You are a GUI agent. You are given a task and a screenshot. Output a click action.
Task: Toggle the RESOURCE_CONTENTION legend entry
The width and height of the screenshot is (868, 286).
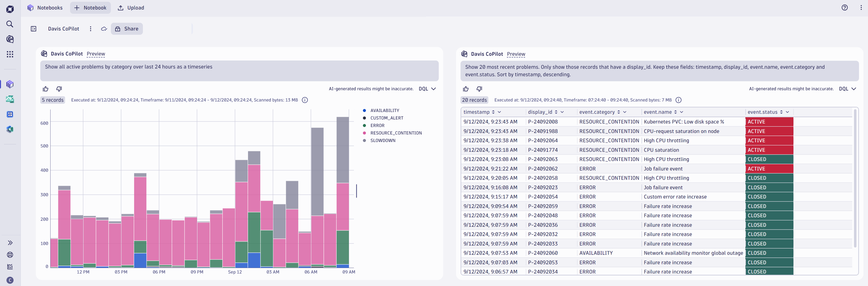tap(396, 133)
